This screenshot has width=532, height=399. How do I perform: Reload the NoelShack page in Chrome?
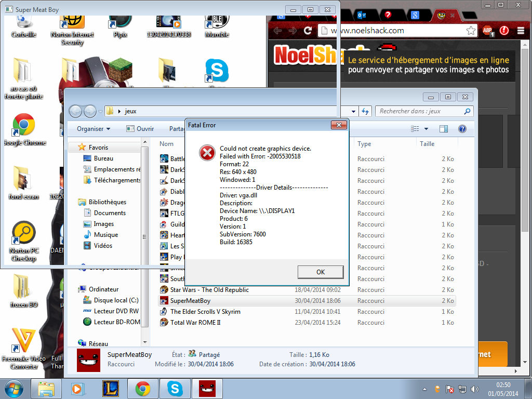click(308, 31)
